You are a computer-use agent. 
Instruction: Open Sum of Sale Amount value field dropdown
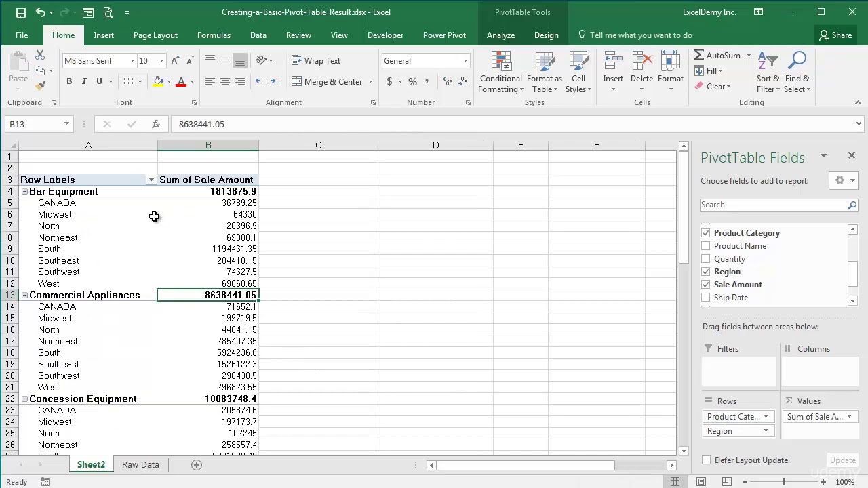click(850, 417)
